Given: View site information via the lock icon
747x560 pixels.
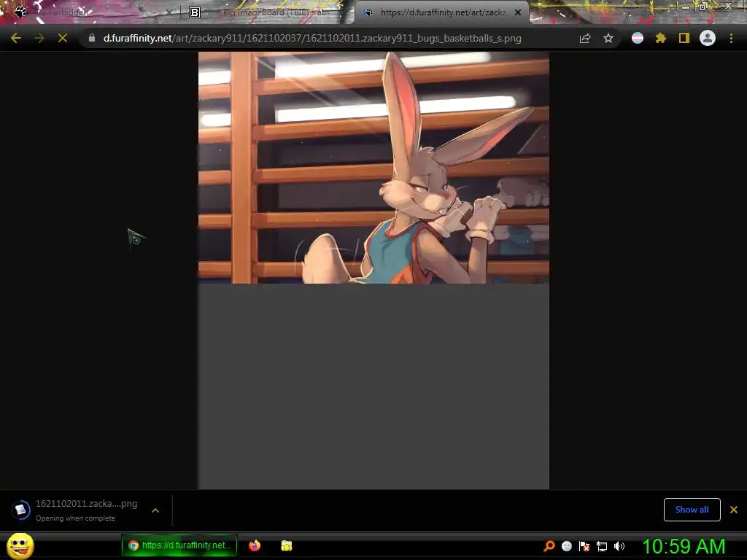Looking at the screenshot, I should 92,38.
